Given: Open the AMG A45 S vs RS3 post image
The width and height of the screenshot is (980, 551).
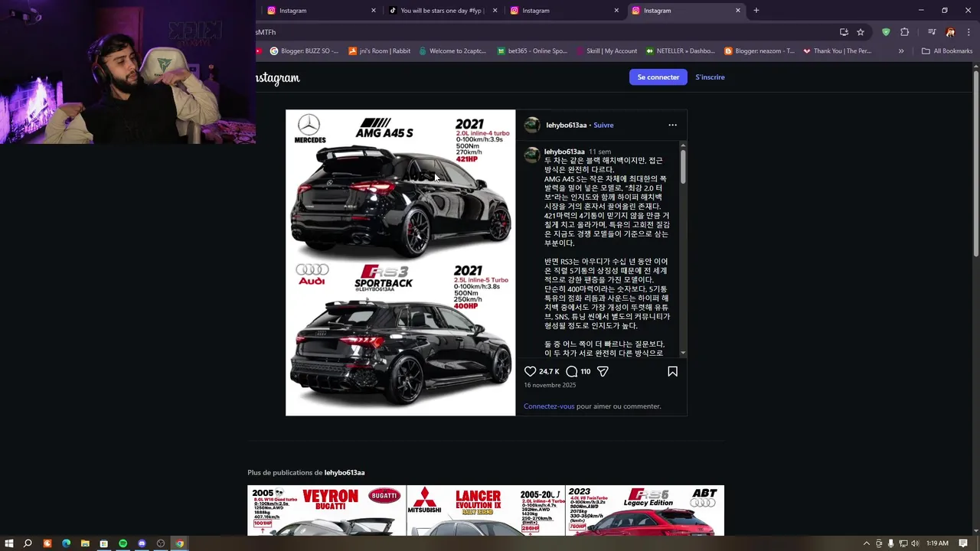Looking at the screenshot, I should point(400,262).
